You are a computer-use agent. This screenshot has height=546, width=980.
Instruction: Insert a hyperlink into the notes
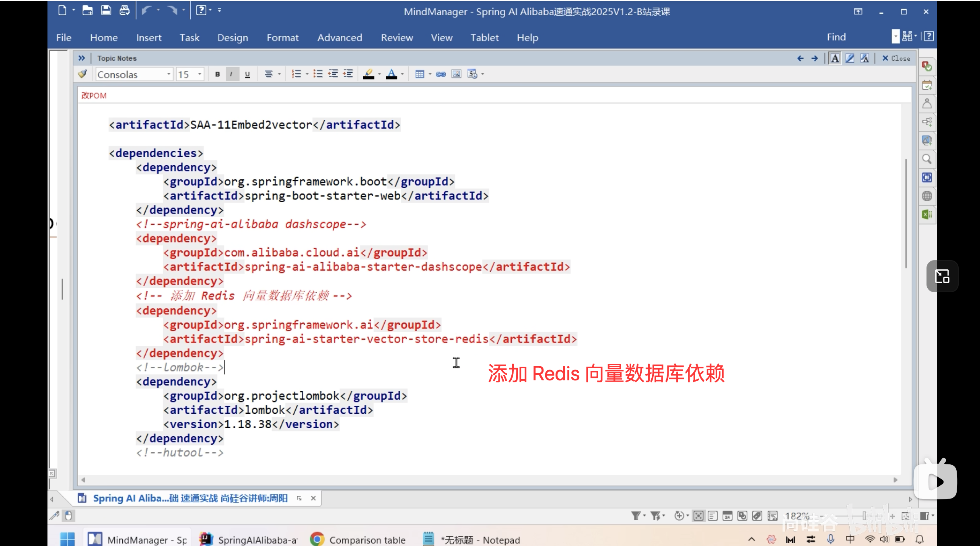tap(441, 74)
